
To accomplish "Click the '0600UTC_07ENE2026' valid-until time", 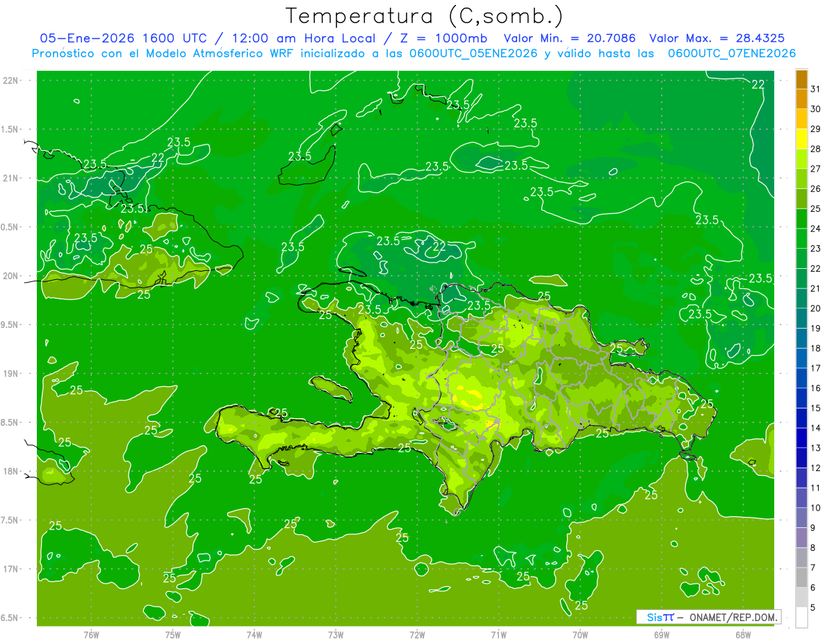I will 732,53.
